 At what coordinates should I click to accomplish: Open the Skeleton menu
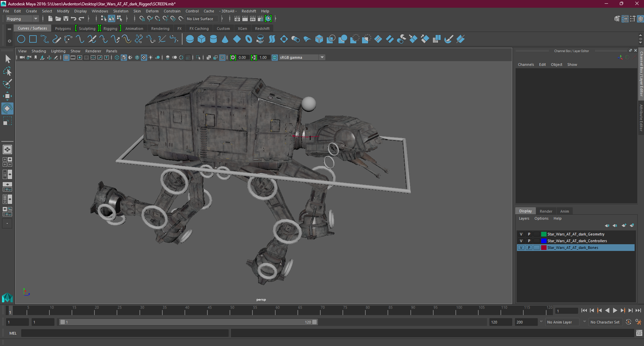pos(121,11)
